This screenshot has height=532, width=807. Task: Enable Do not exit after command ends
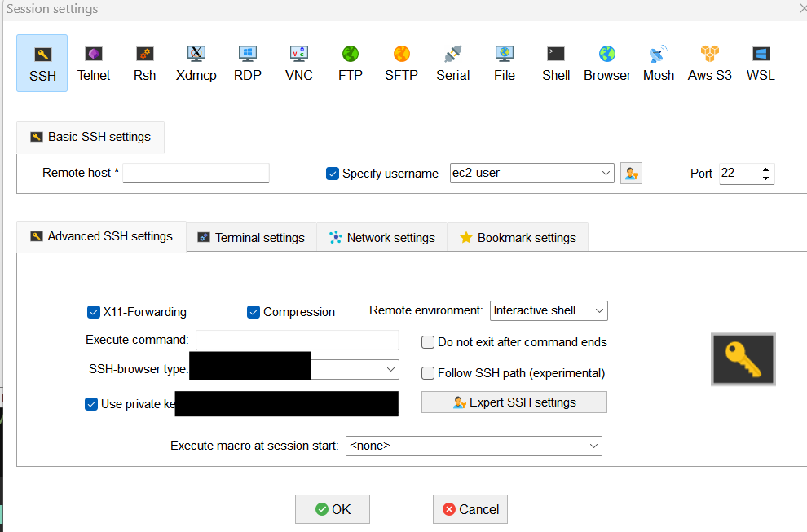(428, 343)
